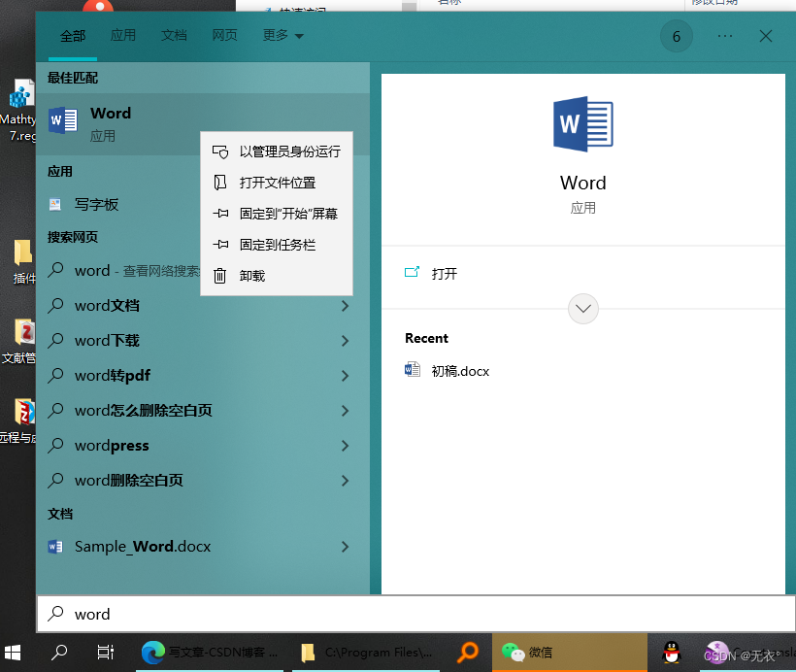Click the trash icon beside 卸载

click(219, 276)
